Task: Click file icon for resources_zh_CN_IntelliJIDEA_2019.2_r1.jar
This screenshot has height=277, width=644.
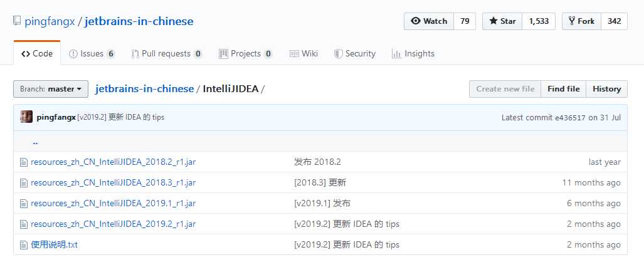Action: coord(24,224)
